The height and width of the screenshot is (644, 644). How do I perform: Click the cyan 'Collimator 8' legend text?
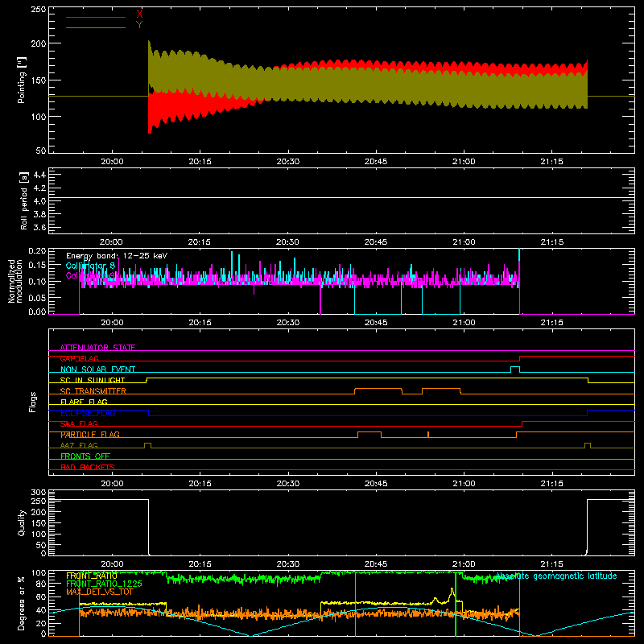[x=90, y=266]
